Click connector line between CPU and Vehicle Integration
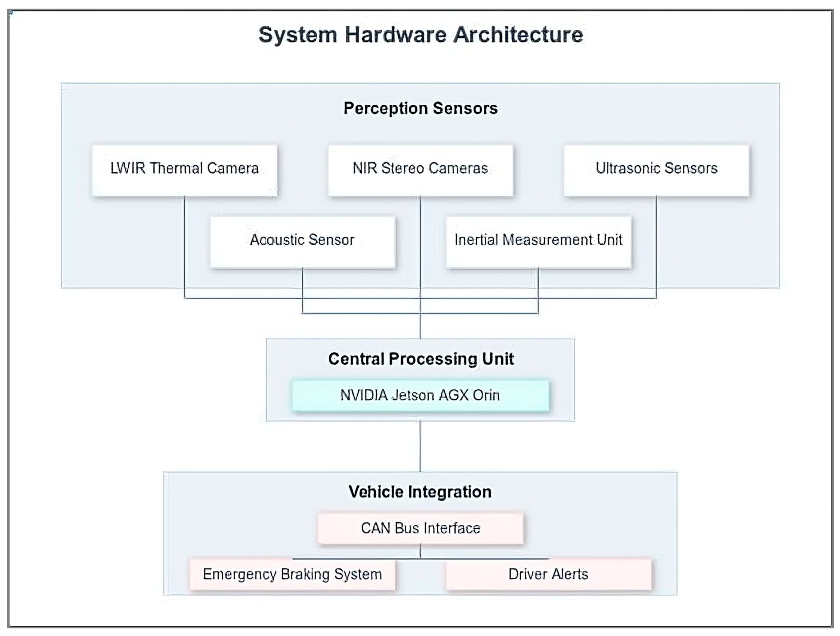 tap(421, 446)
